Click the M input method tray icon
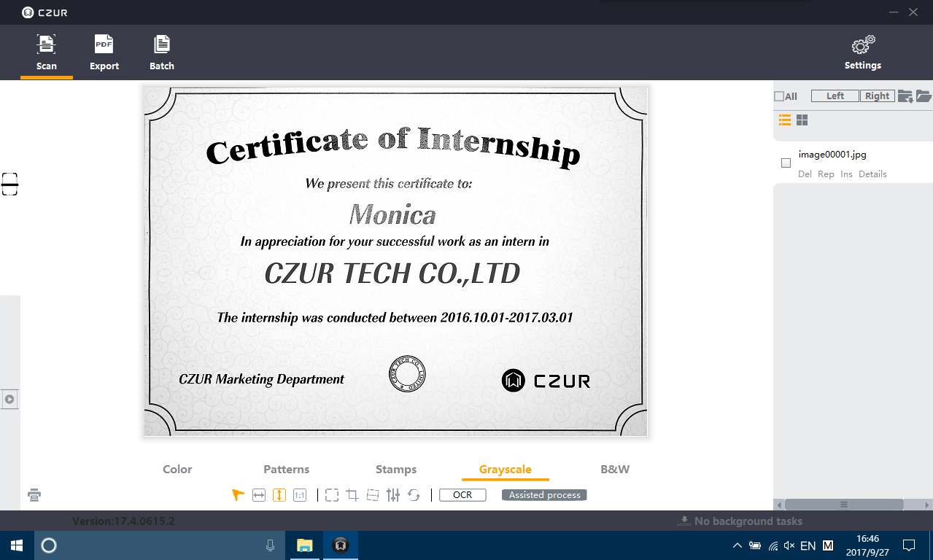The width and height of the screenshot is (933, 560). (828, 545)
